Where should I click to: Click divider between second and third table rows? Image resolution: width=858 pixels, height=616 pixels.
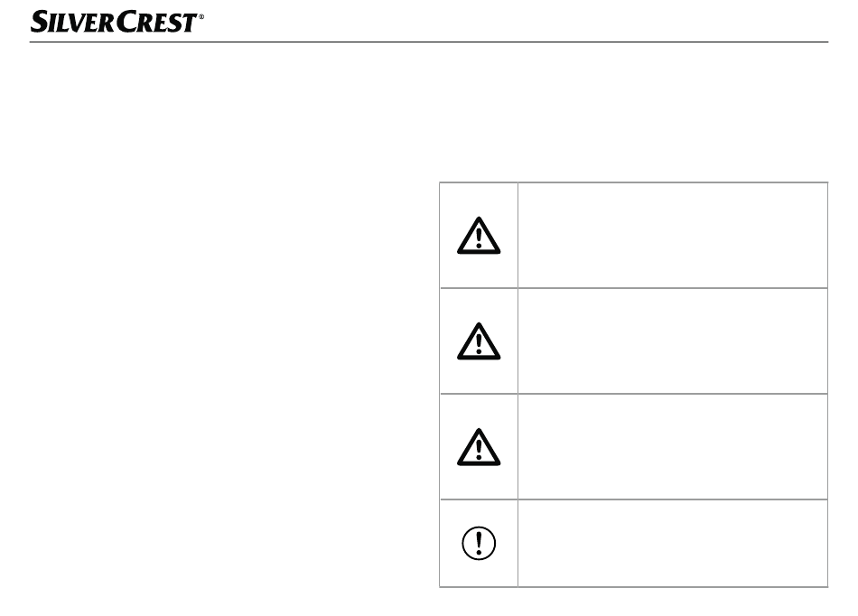634,393
